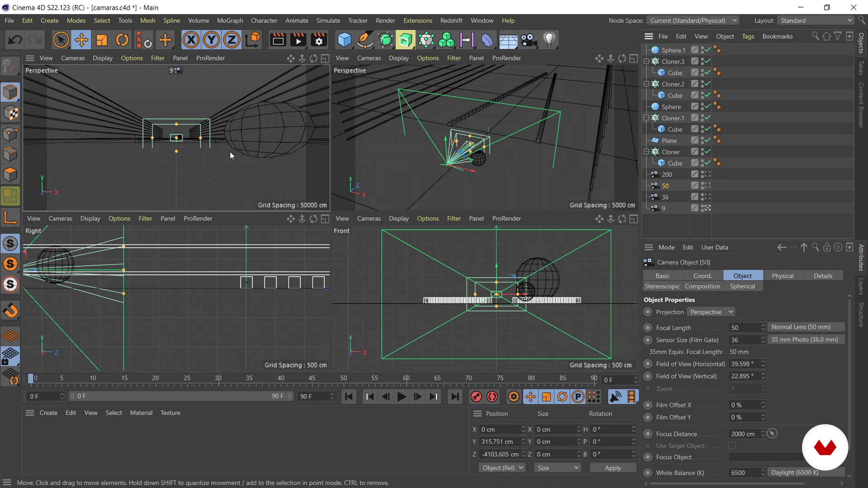Open Edit Render Settings gear icon
Viewport: 868px width, 488px height.
(319, 40)
